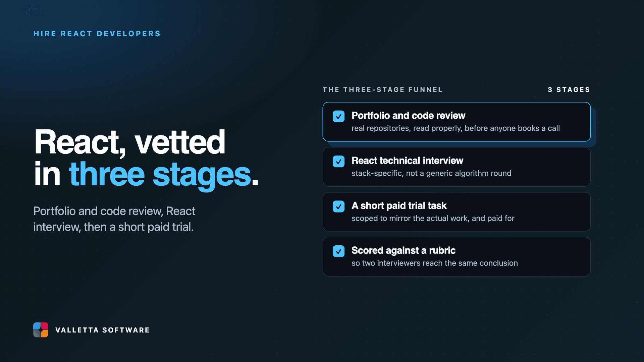Click the Valletta Software brand name
644x362 pixels.
coord(102,330)
